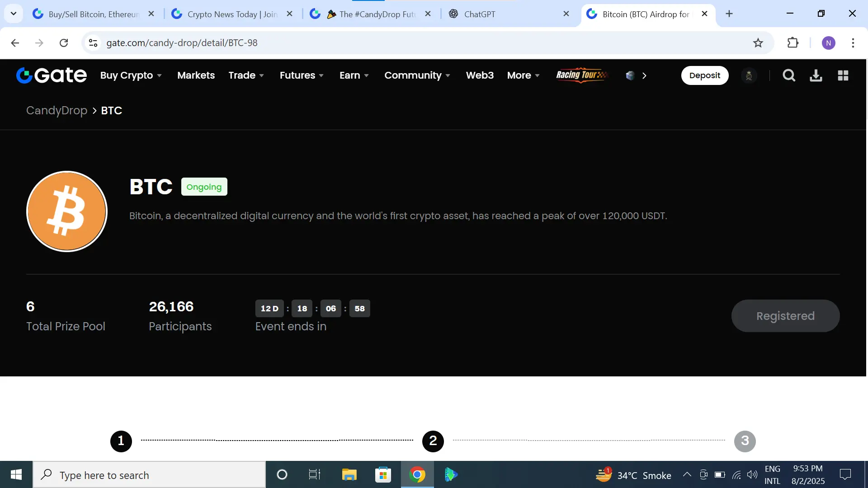The height and width of the screenshot is (488, 868).
Task: Go forward one page
Action: (39, 43)
